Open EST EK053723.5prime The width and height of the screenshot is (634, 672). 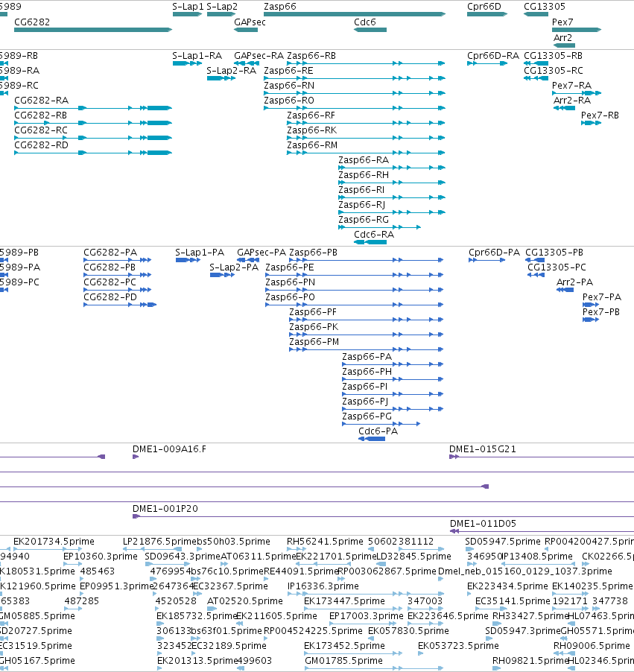click(458, 646)
